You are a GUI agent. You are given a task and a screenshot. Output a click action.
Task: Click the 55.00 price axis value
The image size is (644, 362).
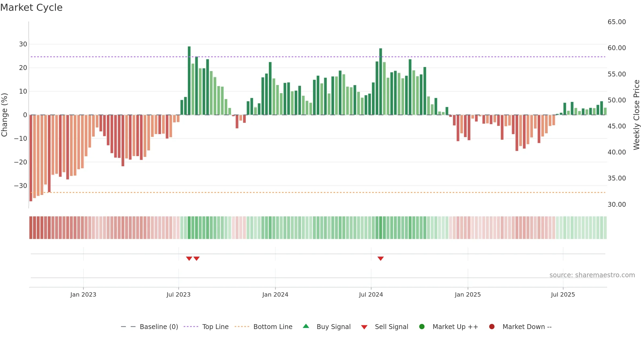coord(617,74)
